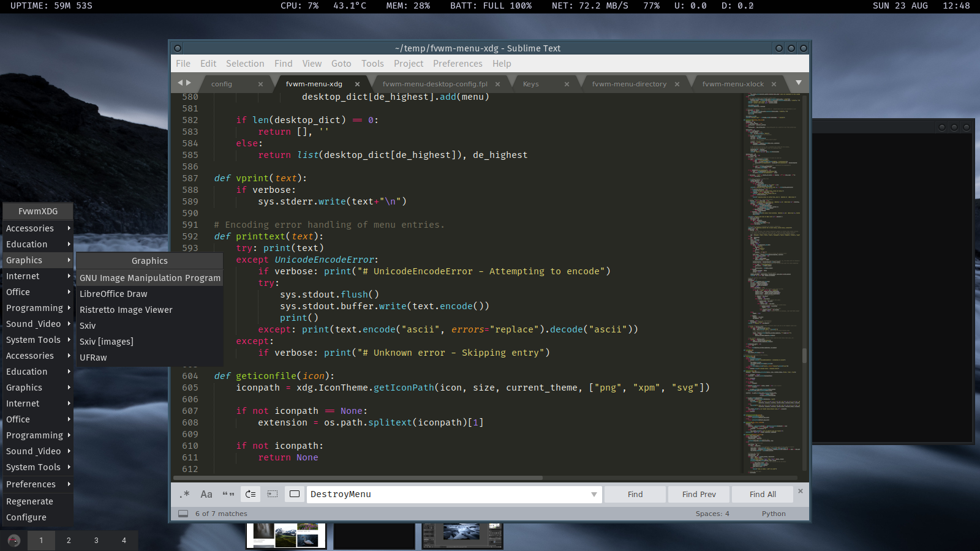This screenshot has height=551, width=980.
Task: Change indentation via Spaces: 4
Action: tap(712, 514)
